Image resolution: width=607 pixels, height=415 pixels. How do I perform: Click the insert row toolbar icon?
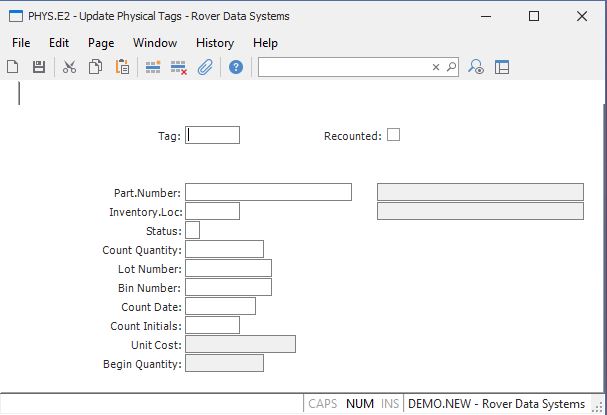pyautogui.click(x=153, y=67)
